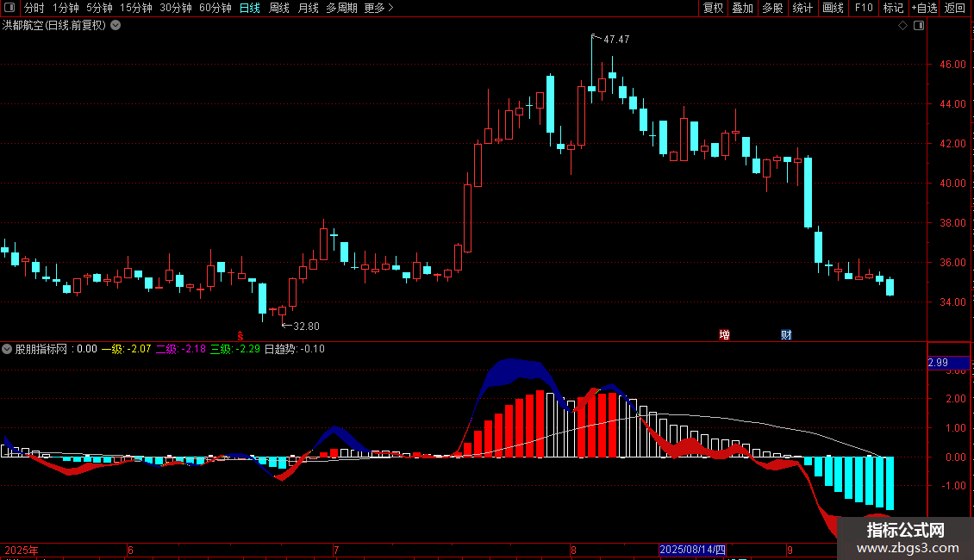Click the 三级: -2.29 indicator value
Screen dimensions: 974x560
[x=234, y=349]
